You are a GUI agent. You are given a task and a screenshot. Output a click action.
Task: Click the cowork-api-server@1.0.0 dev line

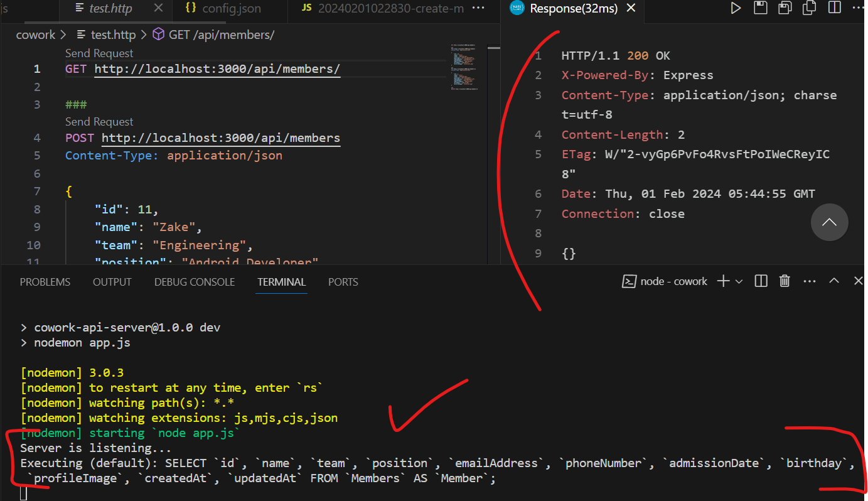pyautogui.click(x=121, y=328)
